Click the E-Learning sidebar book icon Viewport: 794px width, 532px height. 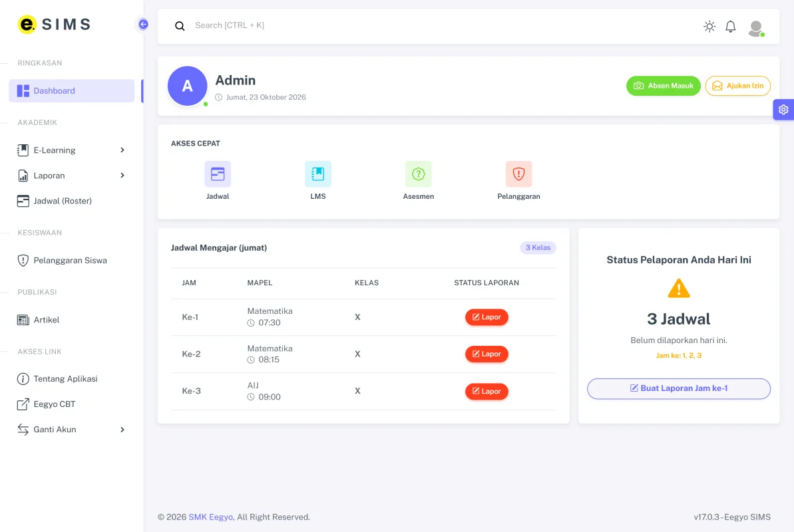click(x=23, y=150)
